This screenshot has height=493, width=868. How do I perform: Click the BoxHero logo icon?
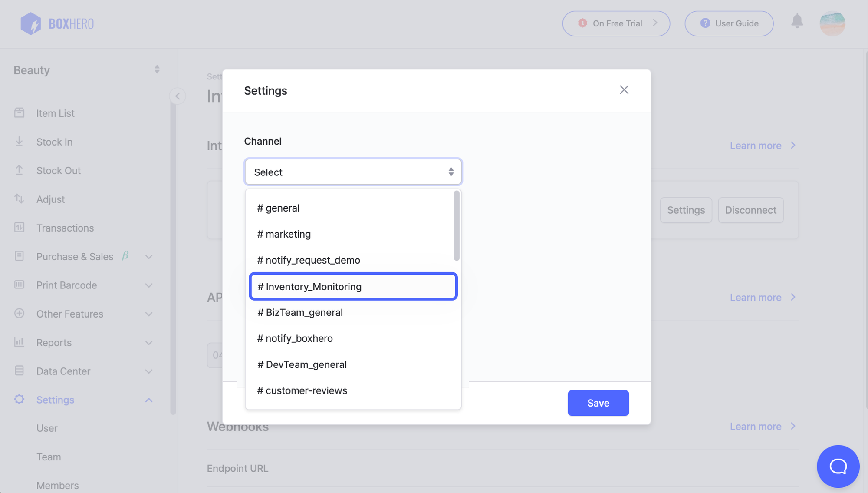click(31, 23)
